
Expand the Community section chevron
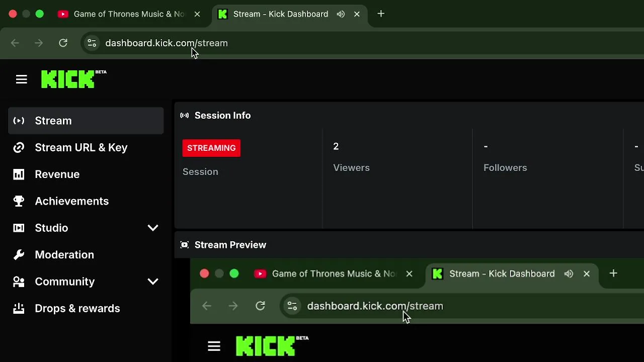pyautogui.click(x=153, y=282)
